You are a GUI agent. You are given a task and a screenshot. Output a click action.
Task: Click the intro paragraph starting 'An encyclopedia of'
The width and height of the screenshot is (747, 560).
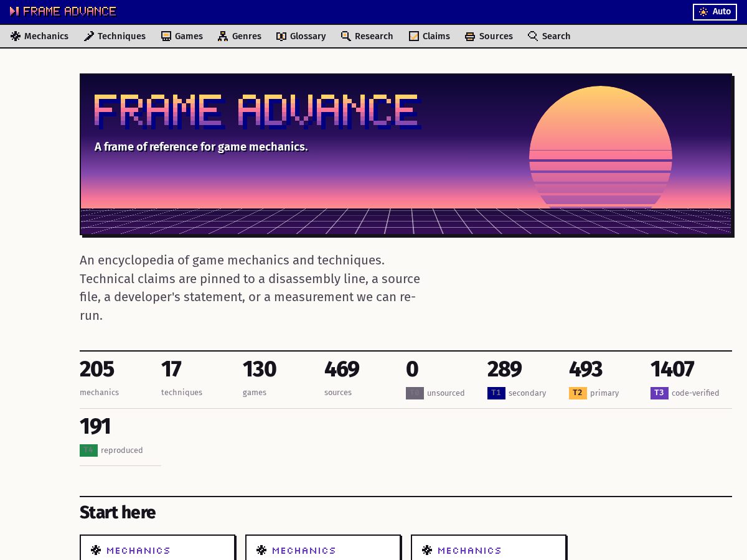click(250, 287)
